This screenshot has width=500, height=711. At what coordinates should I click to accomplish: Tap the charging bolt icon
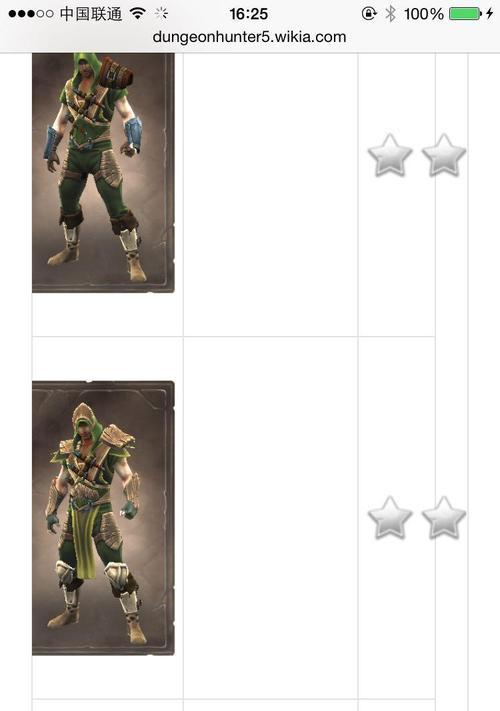click(490, 14)
